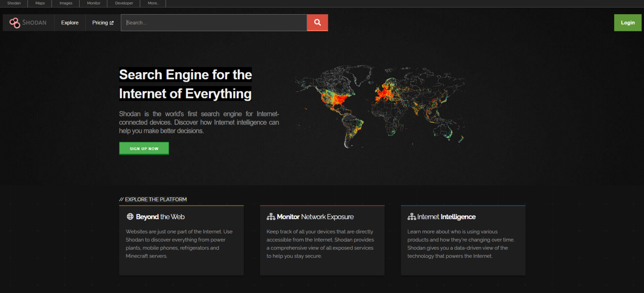Open the Developer top bar link
644x293 pixels.
124,3
